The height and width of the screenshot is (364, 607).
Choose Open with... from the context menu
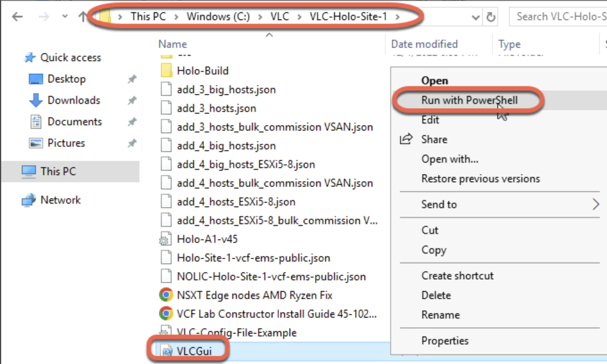[x=450, y=159]
